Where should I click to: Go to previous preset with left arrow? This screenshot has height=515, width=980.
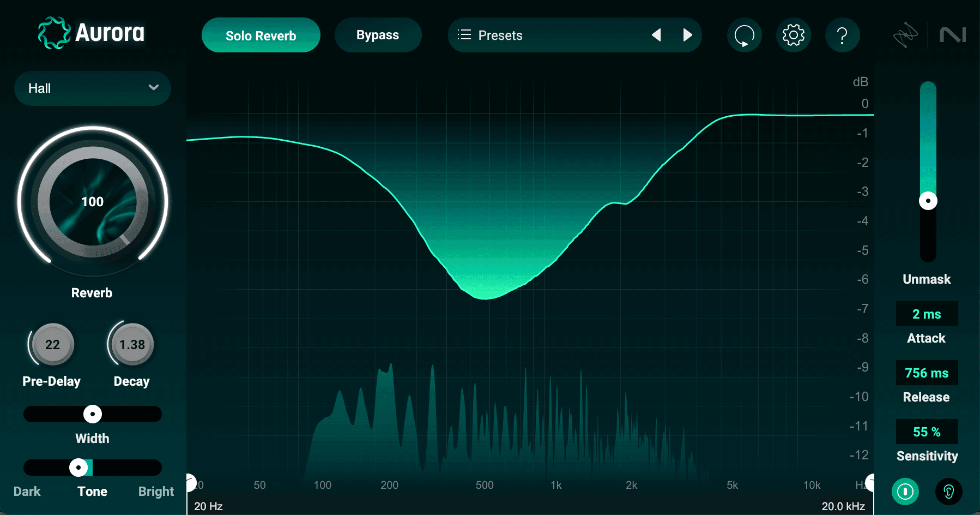(656, 35)
